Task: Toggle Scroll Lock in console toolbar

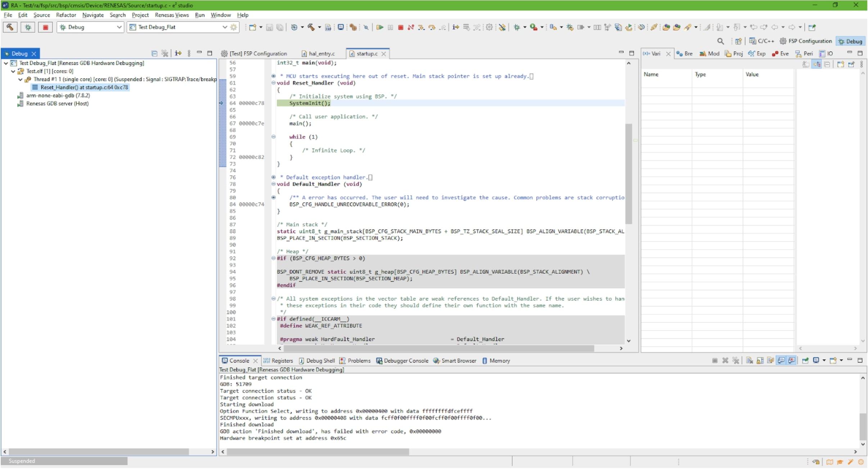Action: click(x=760, y=361)
